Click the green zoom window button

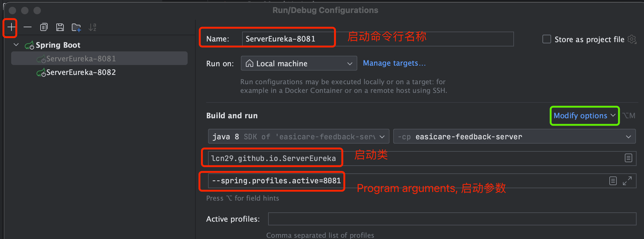pos(37,11)
